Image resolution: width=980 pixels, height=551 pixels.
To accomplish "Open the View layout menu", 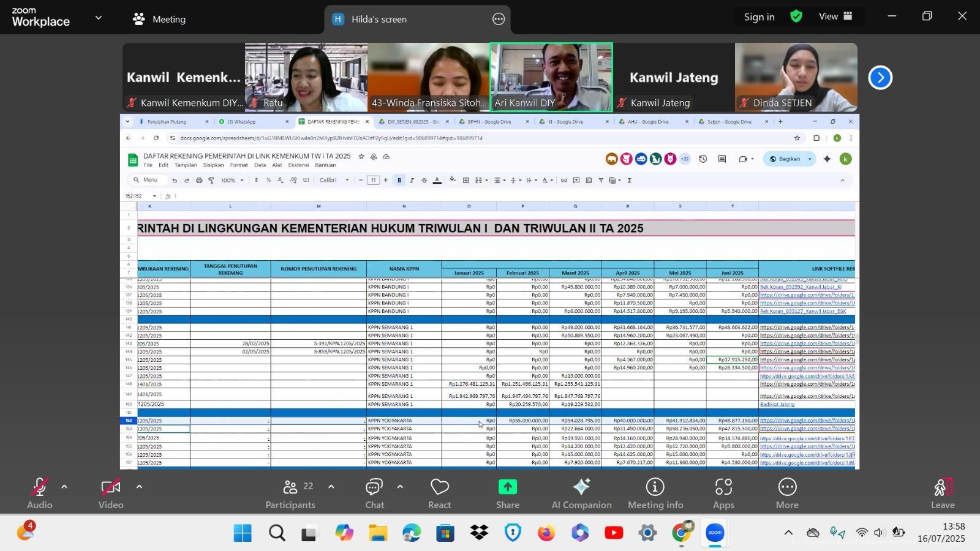I will point(836,17).
